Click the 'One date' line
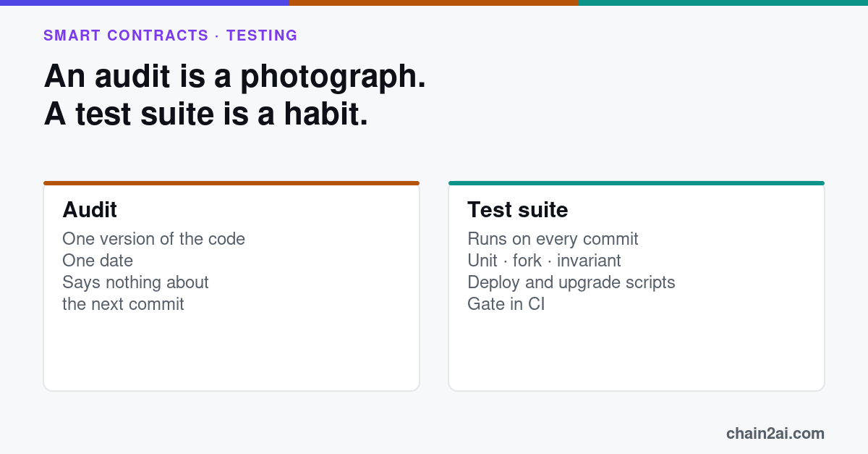The image size is (868, 454). 98,261
